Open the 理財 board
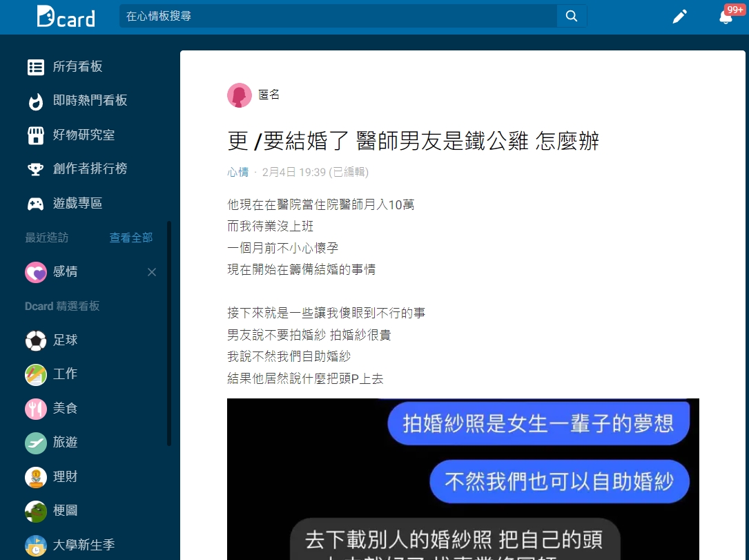This screenshot has width=749, height=560. (65, 476)
